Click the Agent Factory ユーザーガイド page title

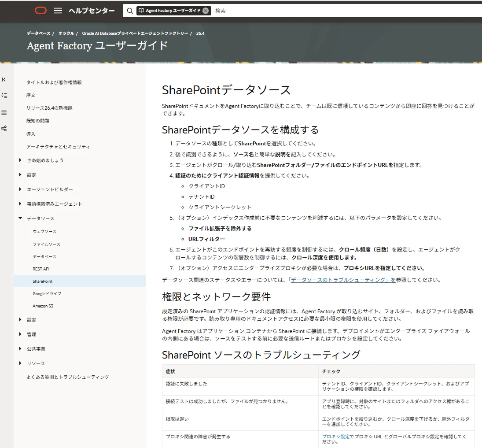coord(97,46)
